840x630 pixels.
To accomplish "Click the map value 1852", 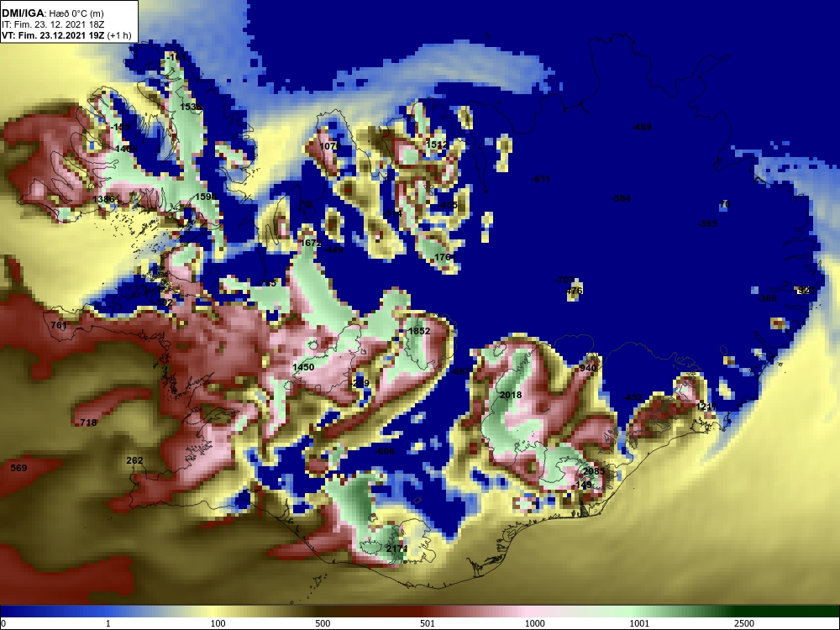I will point(419,331).
